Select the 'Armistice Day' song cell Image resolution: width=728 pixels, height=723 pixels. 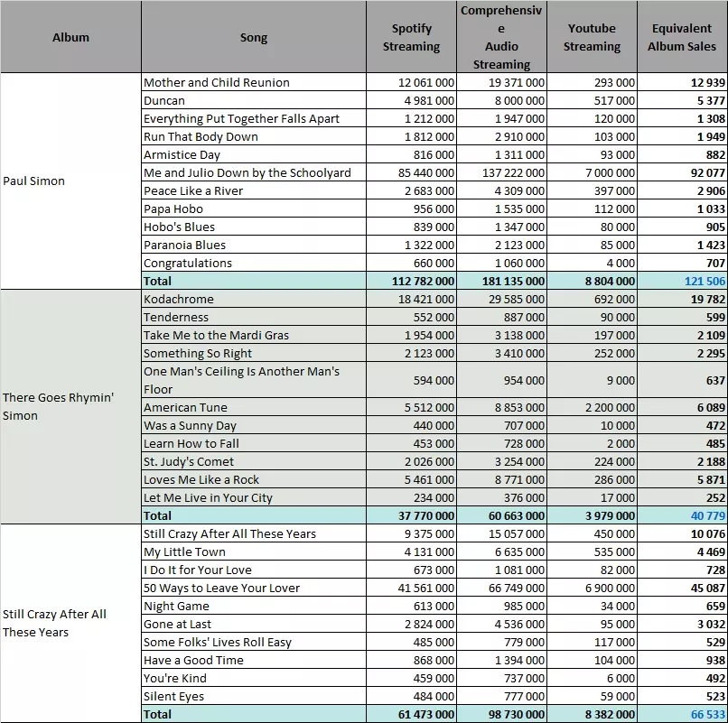click(x=254, y=154)
